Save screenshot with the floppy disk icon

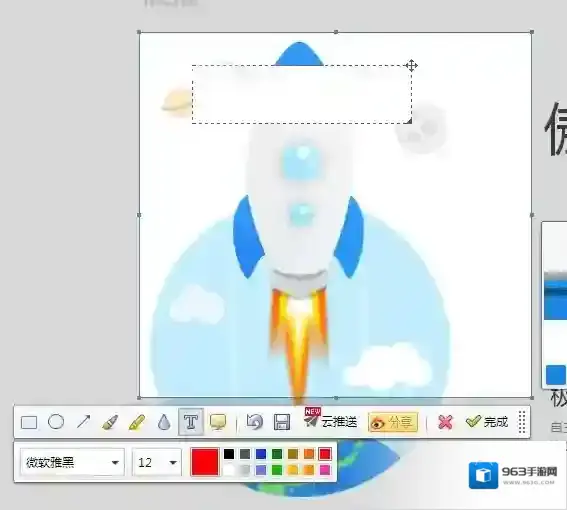[x=282, y=422]
